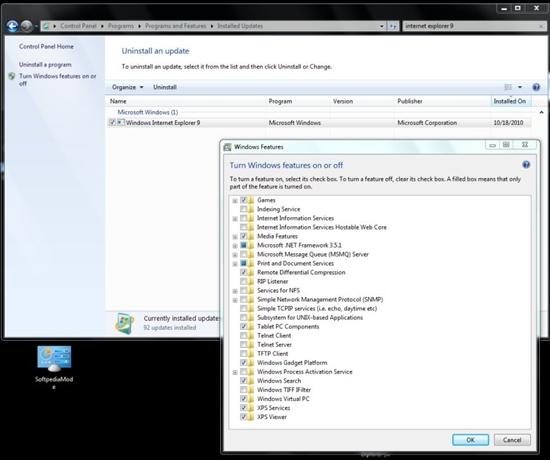Image resolution: width=550 pixels, height=460 pixels.
Task: Select the RIP Listener tree item
Action: 273,281
